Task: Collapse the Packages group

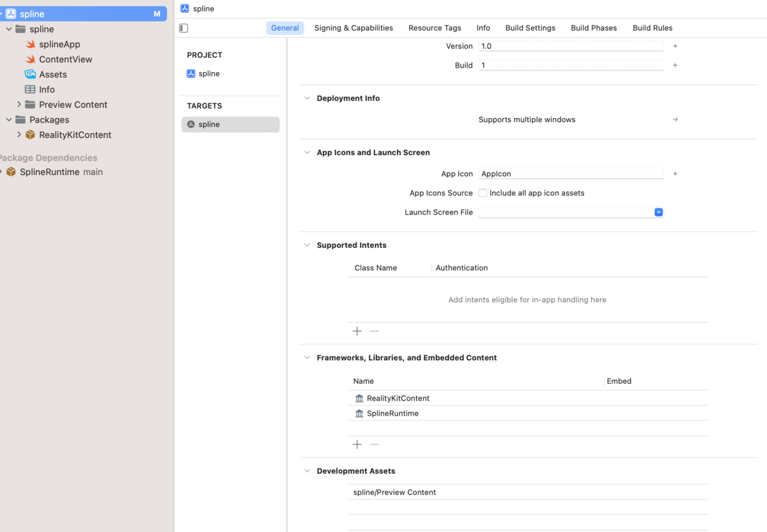Action: [x=9, y=119]
